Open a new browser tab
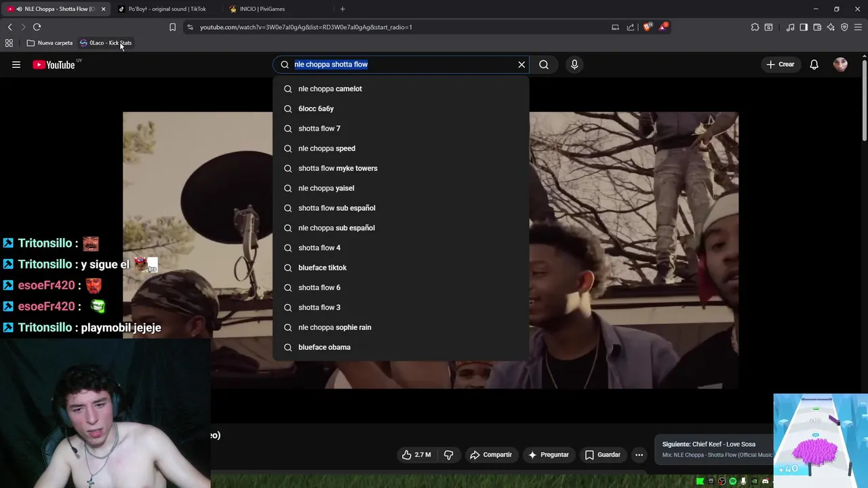Viewport: 868px width, 488px height. tap(342, 9)
